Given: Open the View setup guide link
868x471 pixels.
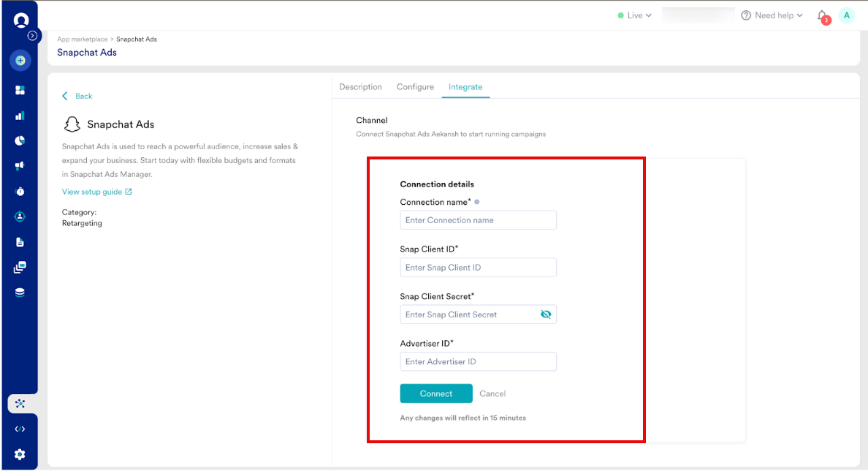Looking at the screenshot, I should pos(92,191).
